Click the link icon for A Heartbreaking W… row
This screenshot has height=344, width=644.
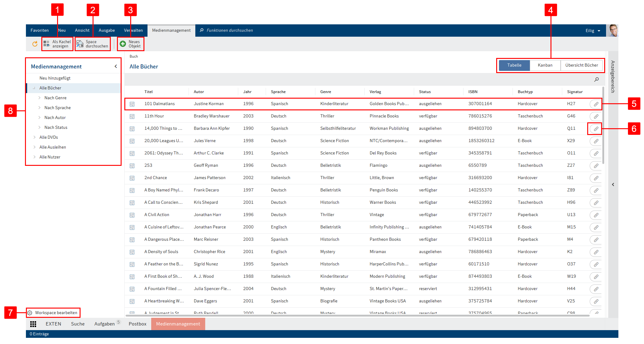(596, 301)
